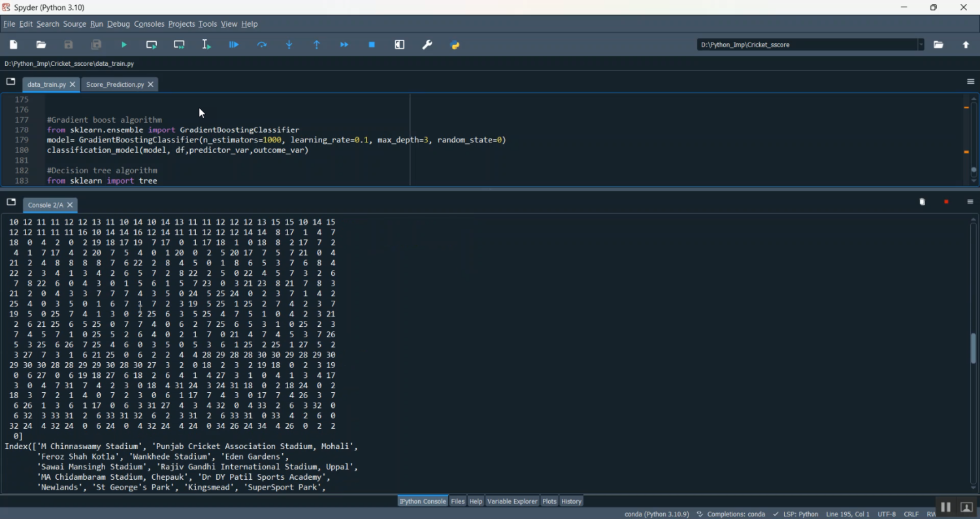Click the New file icon in toolbar
Image resolution: width=980 pixels, height=519 pixels.
14,45
